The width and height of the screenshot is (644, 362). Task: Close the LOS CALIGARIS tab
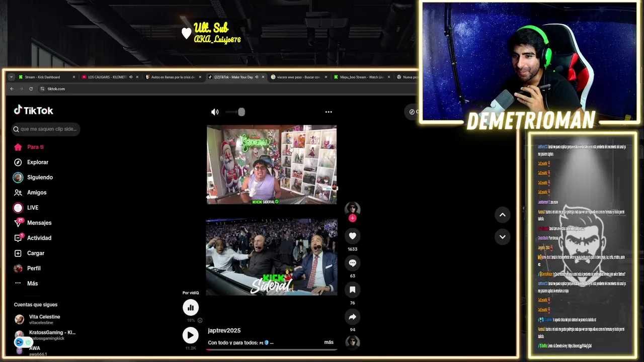click(x=137, y=77)
